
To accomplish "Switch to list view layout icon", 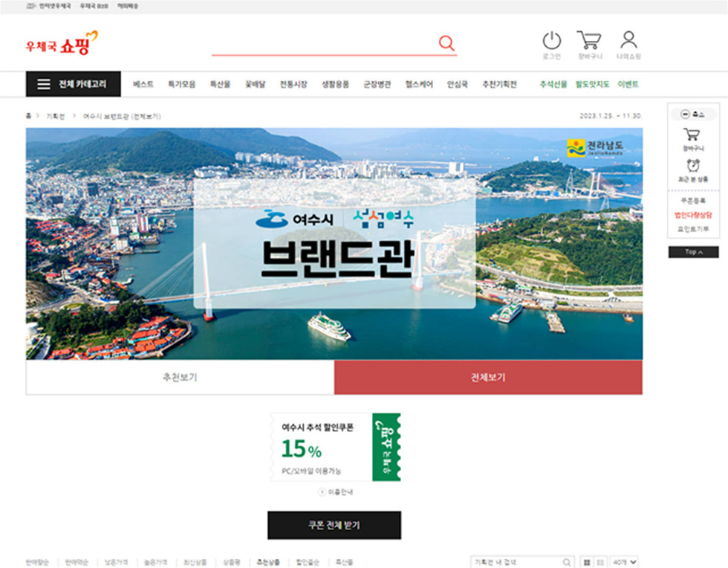I will [x=600, y=562].
